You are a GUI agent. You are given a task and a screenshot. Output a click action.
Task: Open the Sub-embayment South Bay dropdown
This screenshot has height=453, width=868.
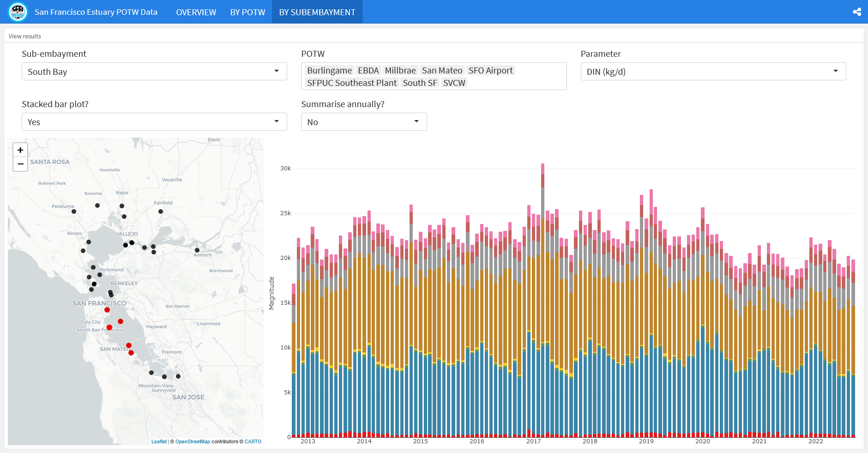154,72
